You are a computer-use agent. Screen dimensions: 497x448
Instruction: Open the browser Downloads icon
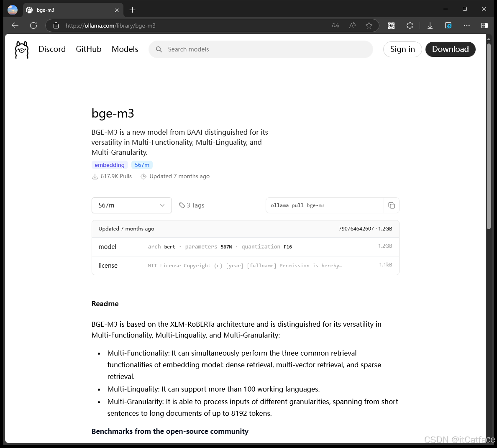point(430,26)
